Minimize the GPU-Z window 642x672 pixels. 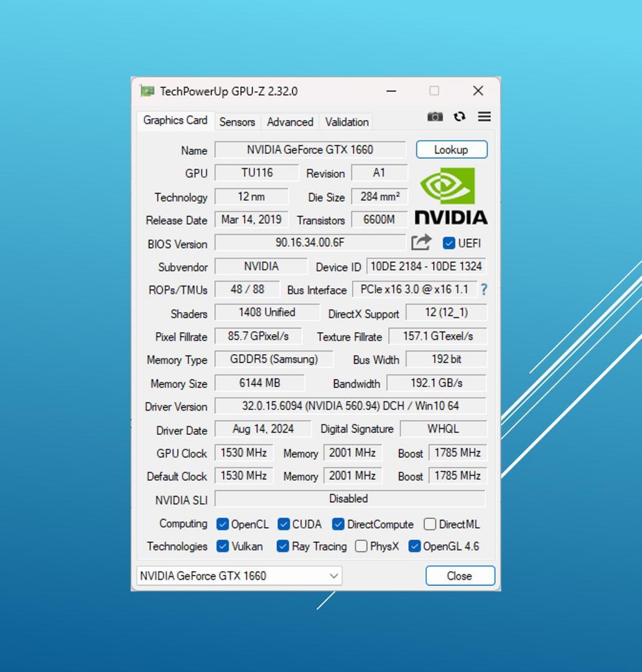click(x=391, y=91)
